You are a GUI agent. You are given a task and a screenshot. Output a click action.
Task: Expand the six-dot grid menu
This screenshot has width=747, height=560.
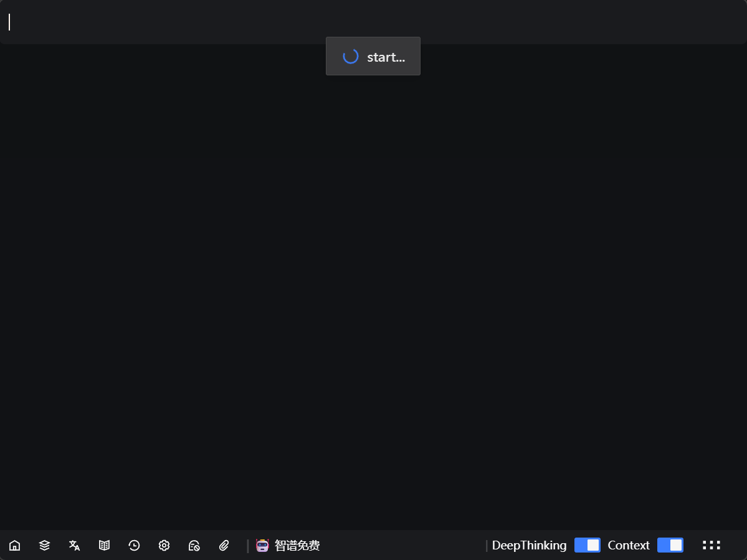(711, 545)
